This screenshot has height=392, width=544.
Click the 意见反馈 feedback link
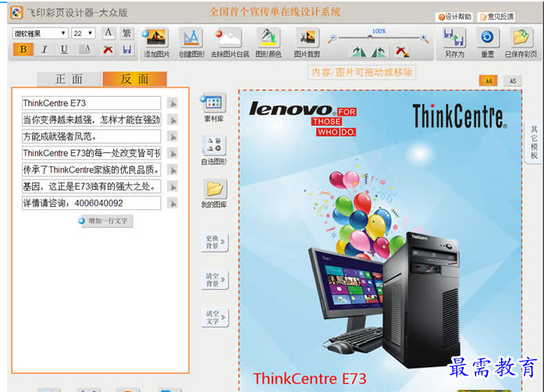tap(496, 16)
